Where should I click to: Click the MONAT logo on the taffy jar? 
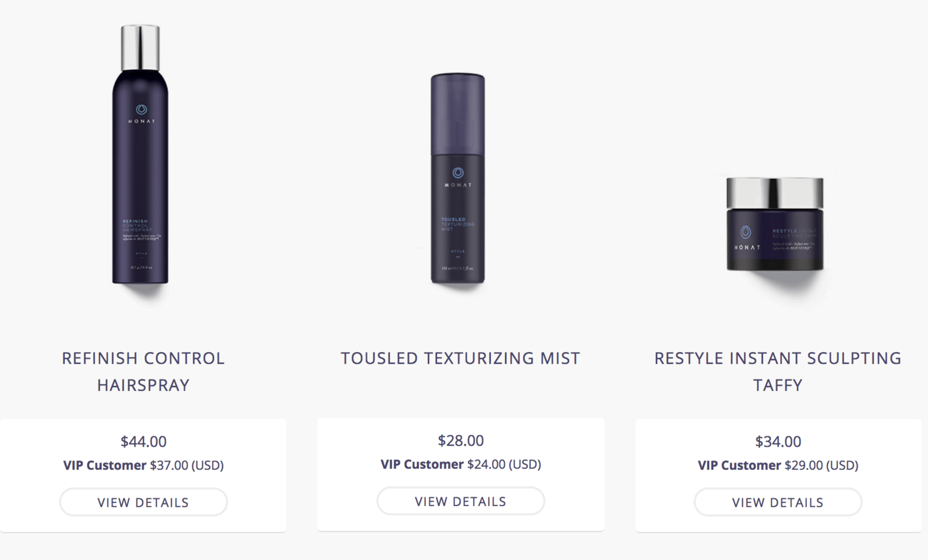tap(746, 237)
